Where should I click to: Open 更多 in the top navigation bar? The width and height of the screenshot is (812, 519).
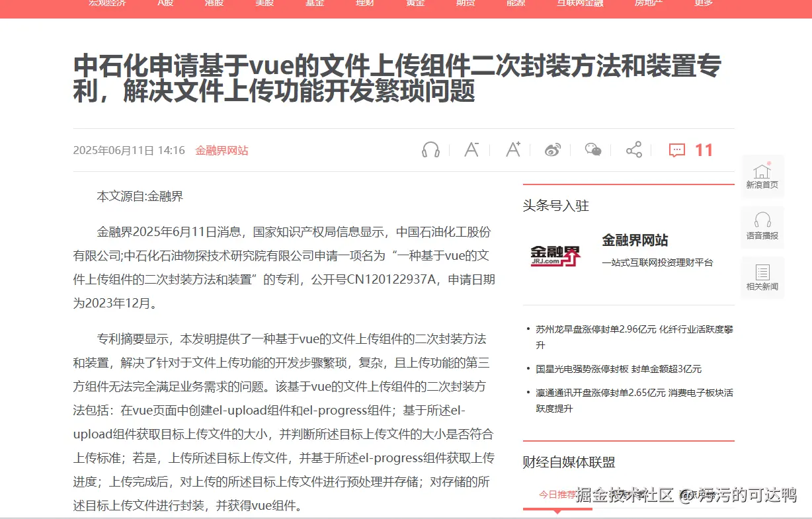[x=704, y=3]
